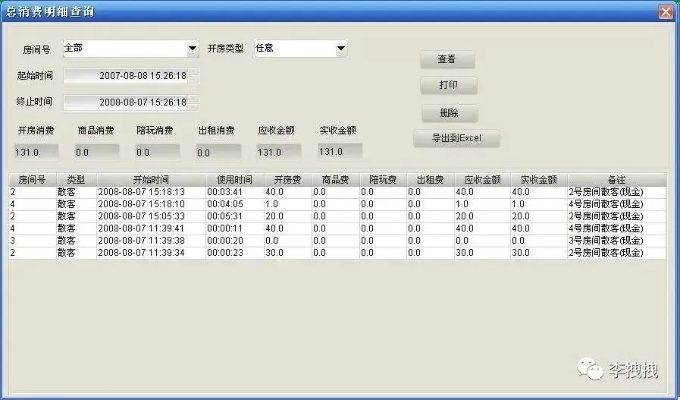This screenshot has width=680, height=400.
Task: Click the 导出到Excel button
Action: click(456, 138)
